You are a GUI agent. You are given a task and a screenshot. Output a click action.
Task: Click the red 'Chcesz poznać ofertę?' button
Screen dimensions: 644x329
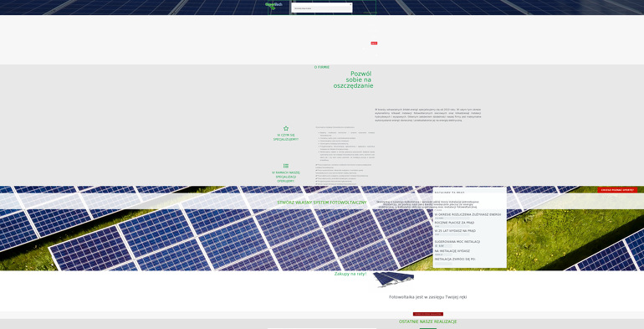tap(617, 190)
